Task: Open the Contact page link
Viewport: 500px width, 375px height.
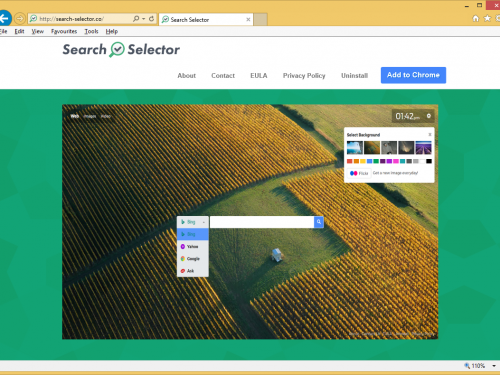Action: (x=223, y=76)
